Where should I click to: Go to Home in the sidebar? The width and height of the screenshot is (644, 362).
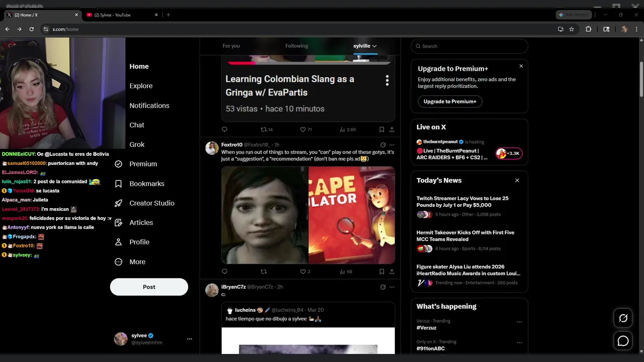139,66
